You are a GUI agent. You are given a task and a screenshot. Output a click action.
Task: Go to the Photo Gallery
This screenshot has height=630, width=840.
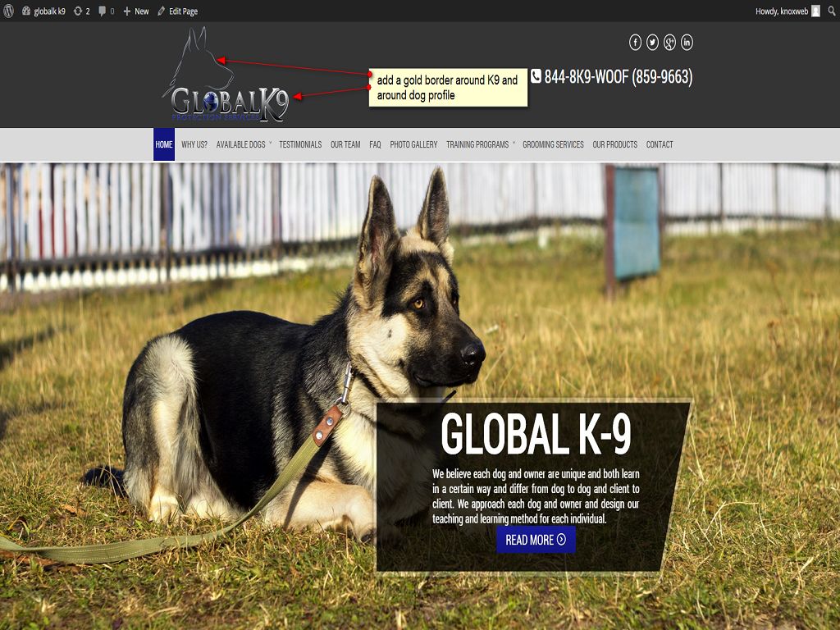tap(413, 144)
